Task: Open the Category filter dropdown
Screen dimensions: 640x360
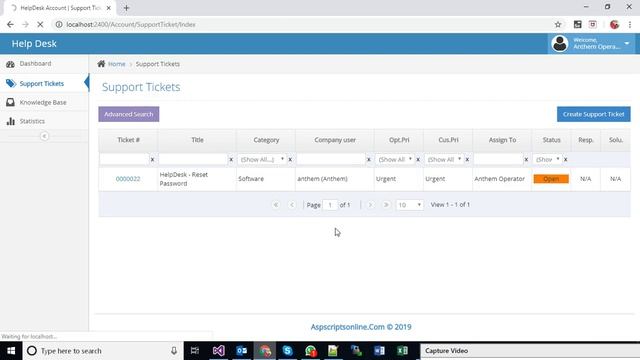Action: [262, 159]
